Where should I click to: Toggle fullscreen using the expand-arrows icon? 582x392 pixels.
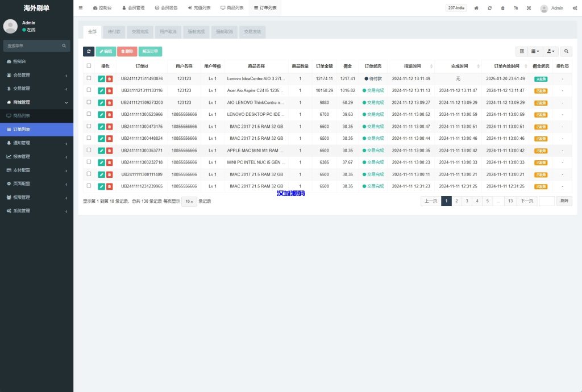[529, 8]
